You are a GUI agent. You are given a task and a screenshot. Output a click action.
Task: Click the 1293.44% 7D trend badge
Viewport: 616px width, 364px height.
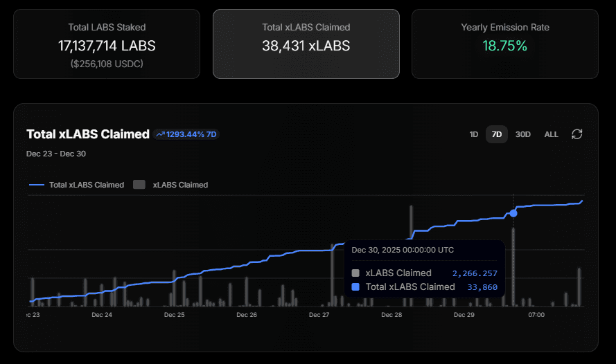pos(186,134)
